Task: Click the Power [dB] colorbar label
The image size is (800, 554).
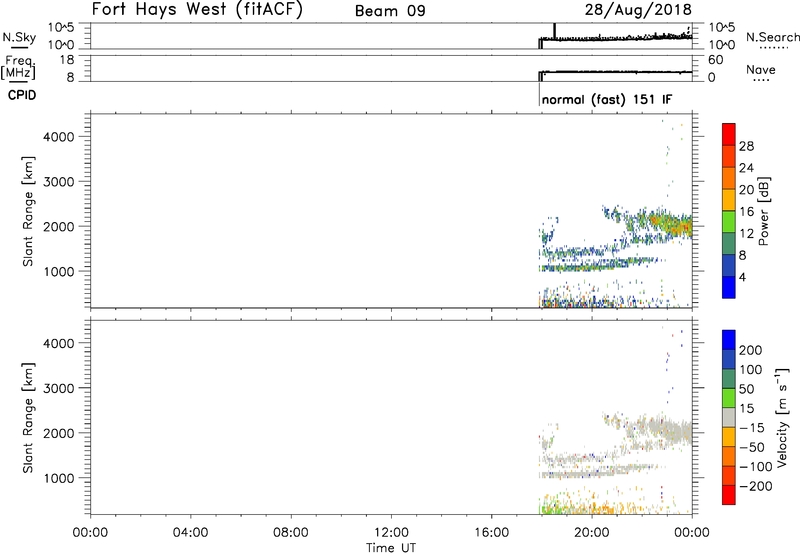Action: click(763, 211)
